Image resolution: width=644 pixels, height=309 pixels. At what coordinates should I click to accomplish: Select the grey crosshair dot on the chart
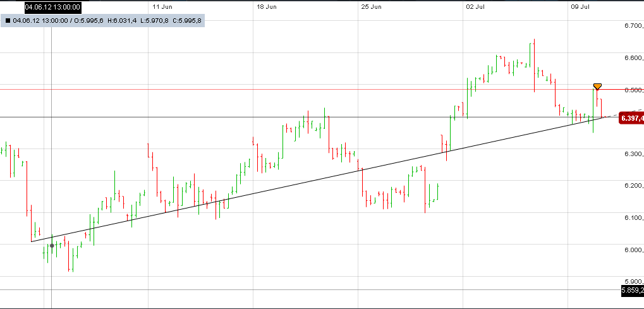pyautogui.click(x=51, y=246)
